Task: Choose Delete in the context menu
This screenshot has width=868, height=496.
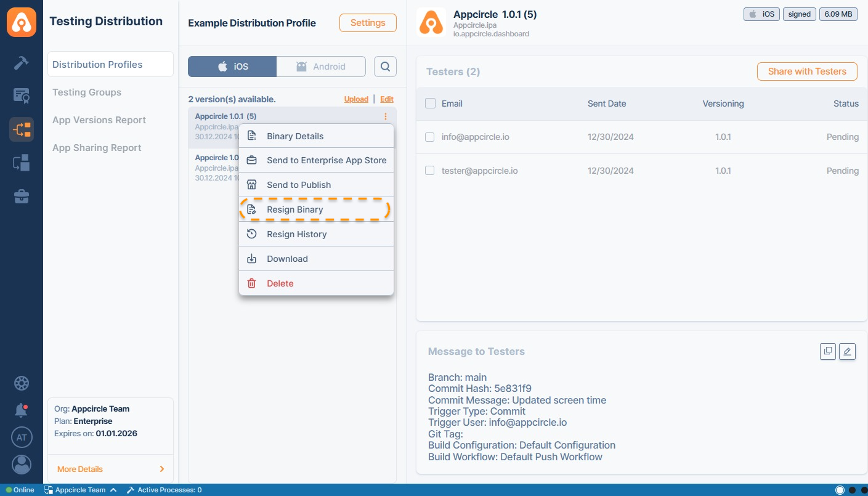Action: click(x=280, y=283)
